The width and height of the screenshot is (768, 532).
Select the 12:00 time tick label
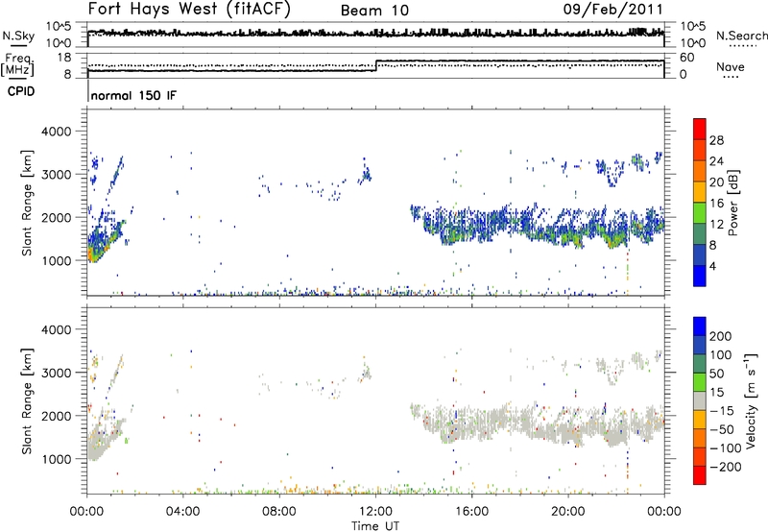(375, 512)
